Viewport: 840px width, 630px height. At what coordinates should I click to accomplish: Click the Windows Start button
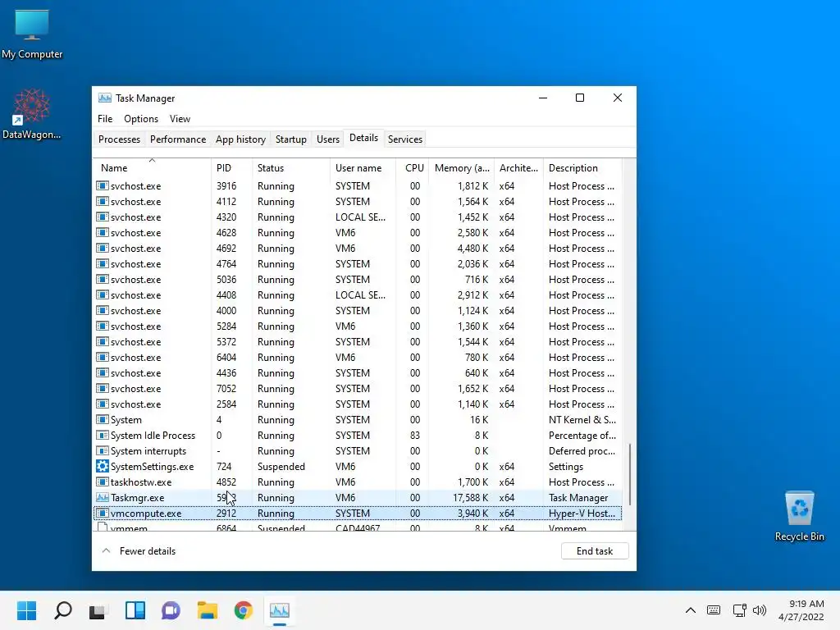pos(27,610)
